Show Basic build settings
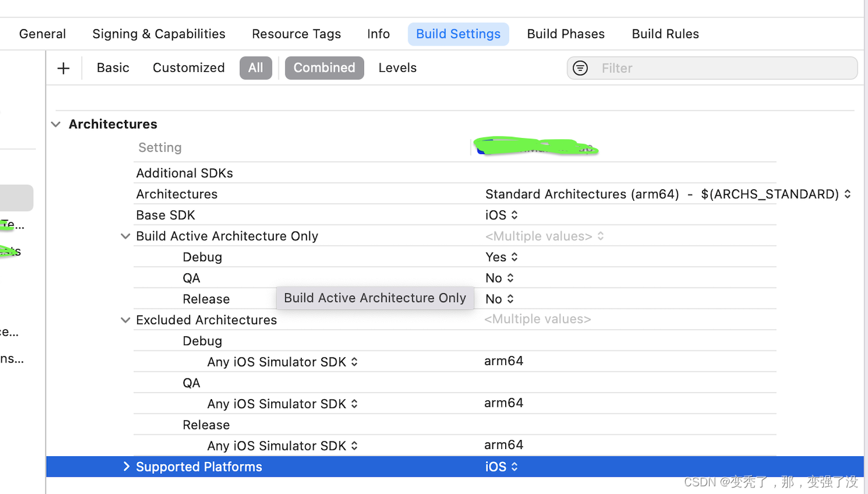 coord(113,68)
